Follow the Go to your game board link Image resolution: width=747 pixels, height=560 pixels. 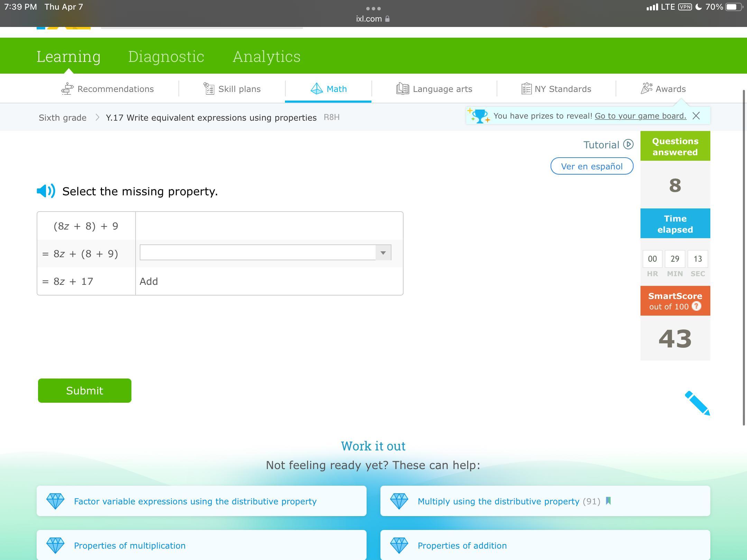640,116
